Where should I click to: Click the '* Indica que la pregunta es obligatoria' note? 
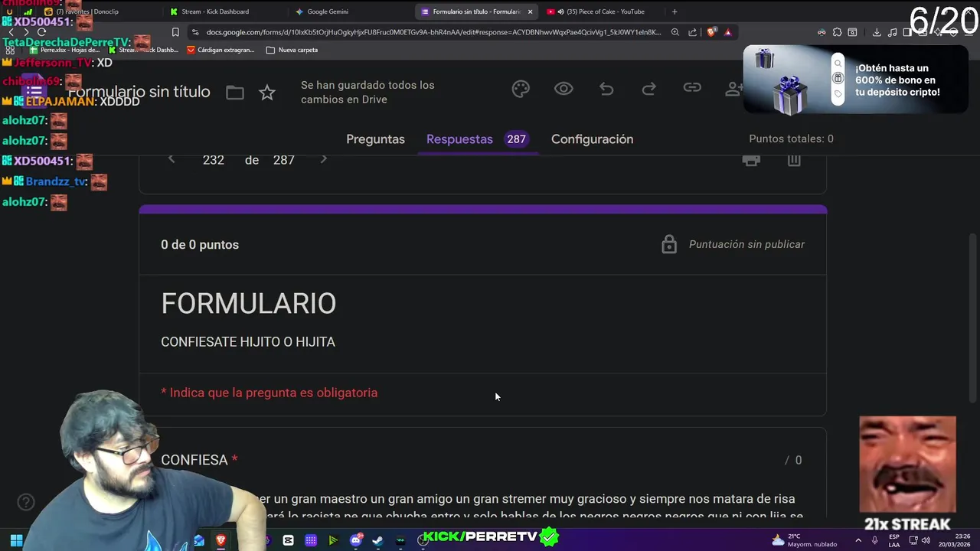[x=269, y=393]
